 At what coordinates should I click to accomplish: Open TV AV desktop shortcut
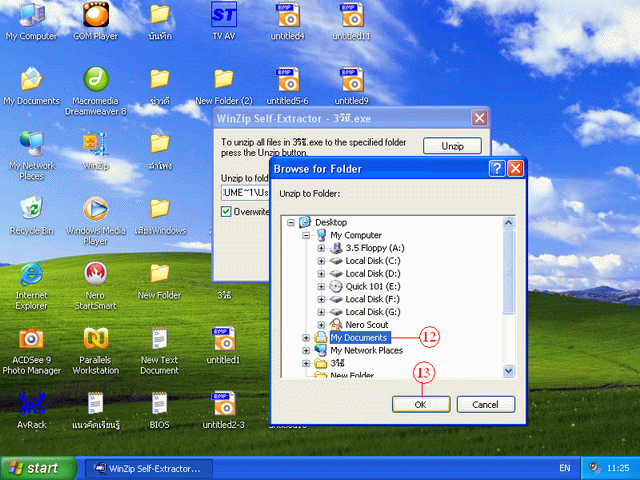tap(224, 20)
